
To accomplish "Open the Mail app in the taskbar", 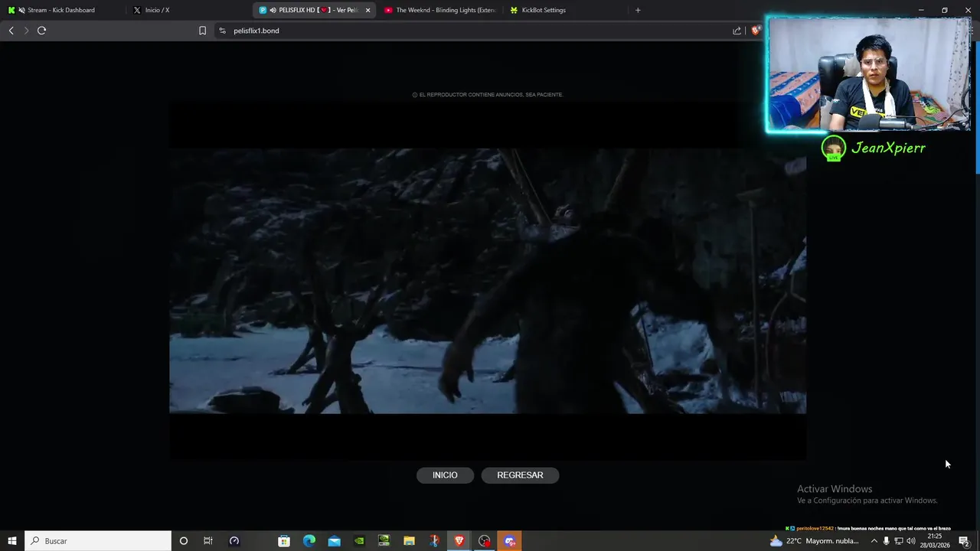I will [x=334, y=541].
